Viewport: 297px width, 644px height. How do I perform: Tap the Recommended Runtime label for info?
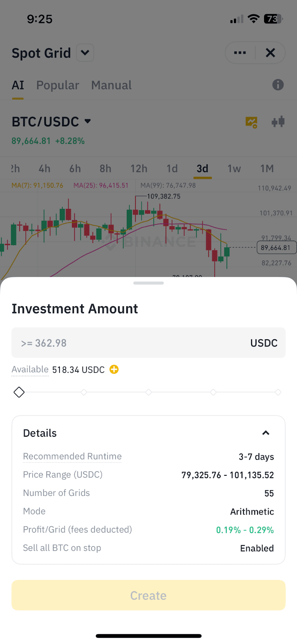[x=72, y=456]
